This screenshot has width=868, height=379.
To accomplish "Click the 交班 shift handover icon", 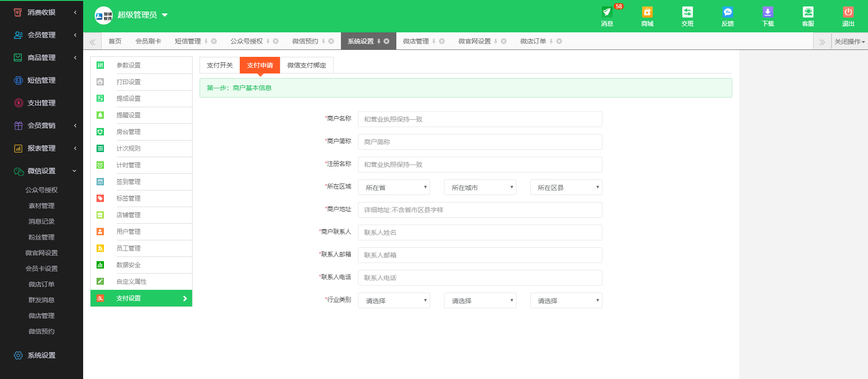I will point(687,12).
